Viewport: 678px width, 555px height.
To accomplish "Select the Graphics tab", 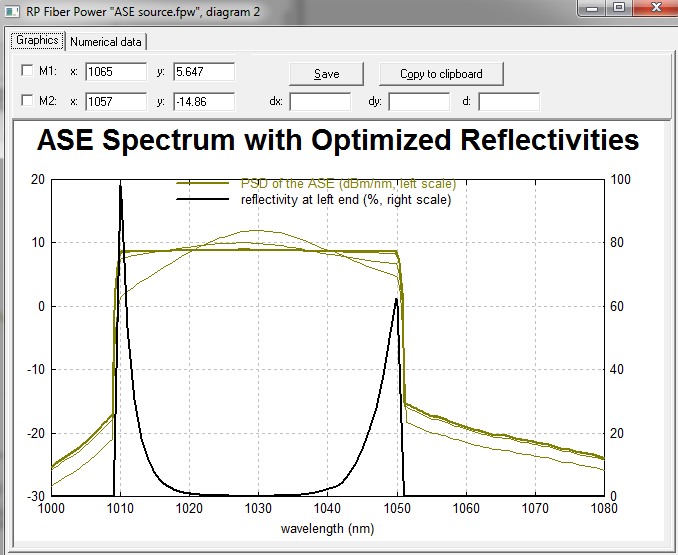I will (x=37, y=41).
